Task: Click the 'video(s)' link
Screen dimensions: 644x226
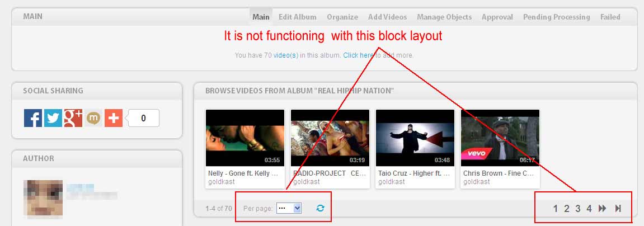Action: pyautogui.click(x=286, y=55)
